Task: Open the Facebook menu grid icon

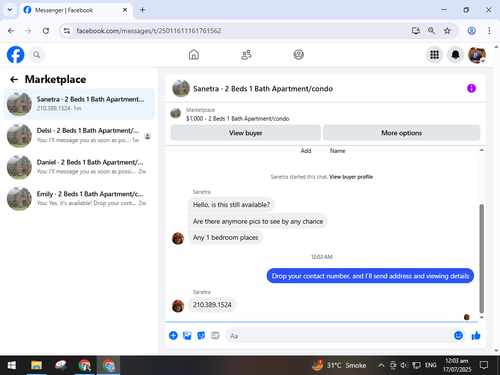Action: (434, 55)
